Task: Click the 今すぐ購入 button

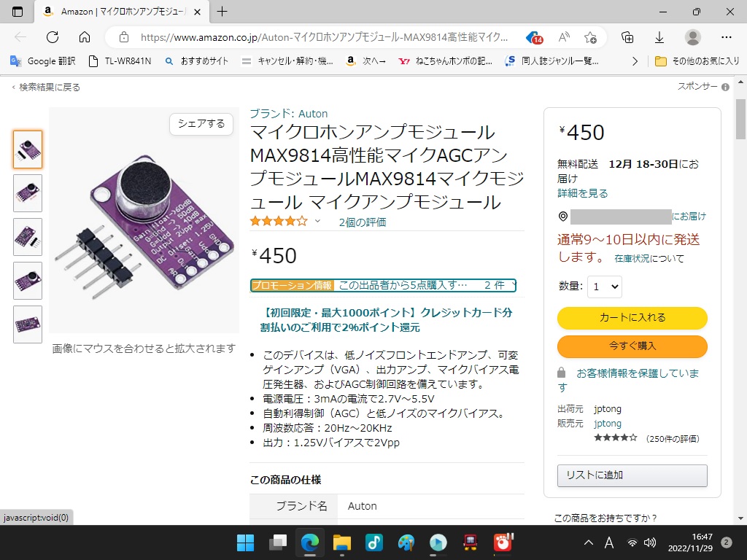Action: tap(632, 346)
